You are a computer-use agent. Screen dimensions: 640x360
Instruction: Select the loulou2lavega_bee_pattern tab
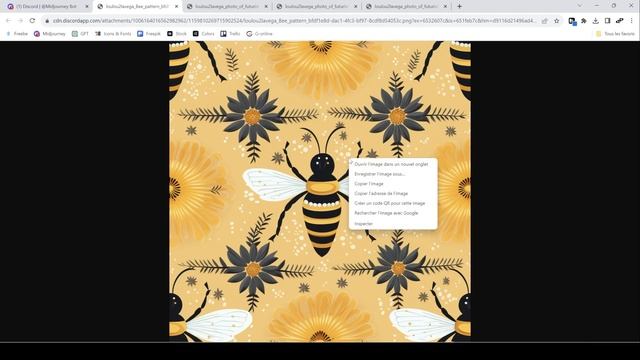click(138, 7)
